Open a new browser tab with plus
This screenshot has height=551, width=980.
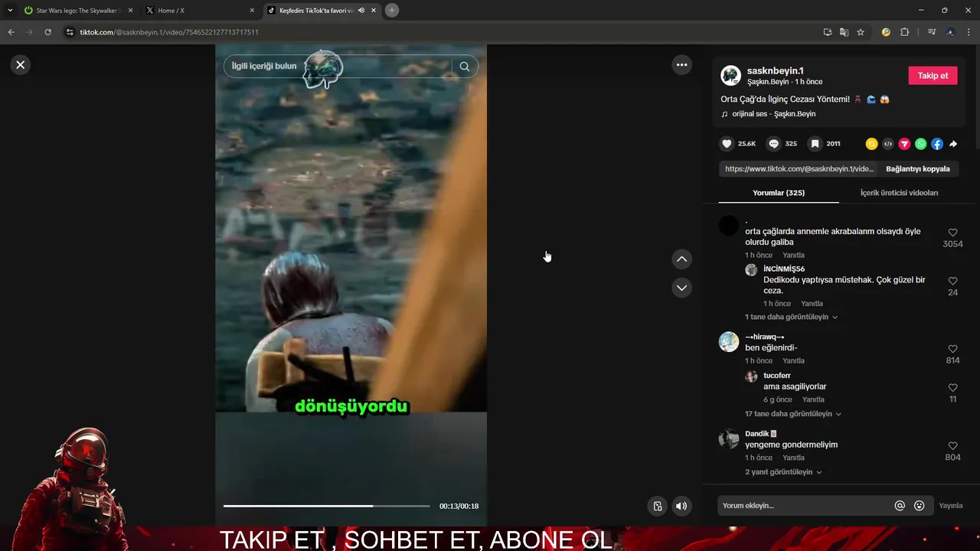click(392, 11)
